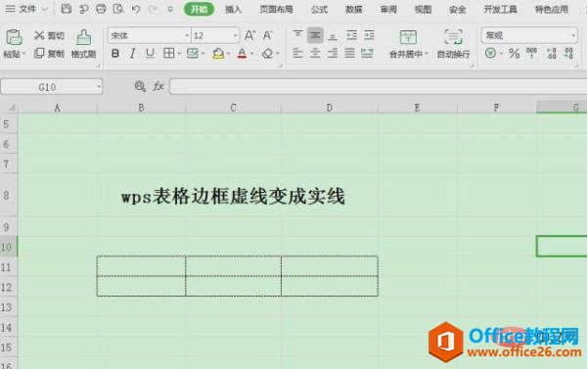Open the font name dropdown (宋体)
588x369 pixels.
(187, 35)
